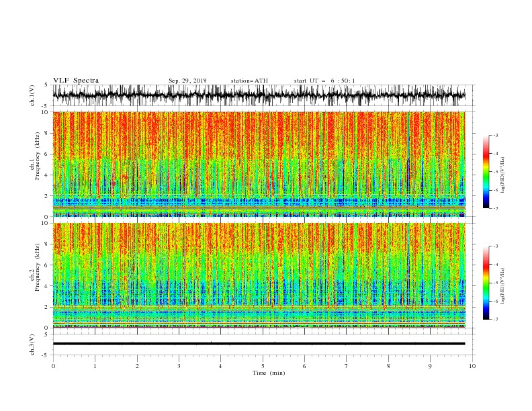Click inside the ch.2 spectrogram panel
The image size is (532, 411).
point(259,275)
